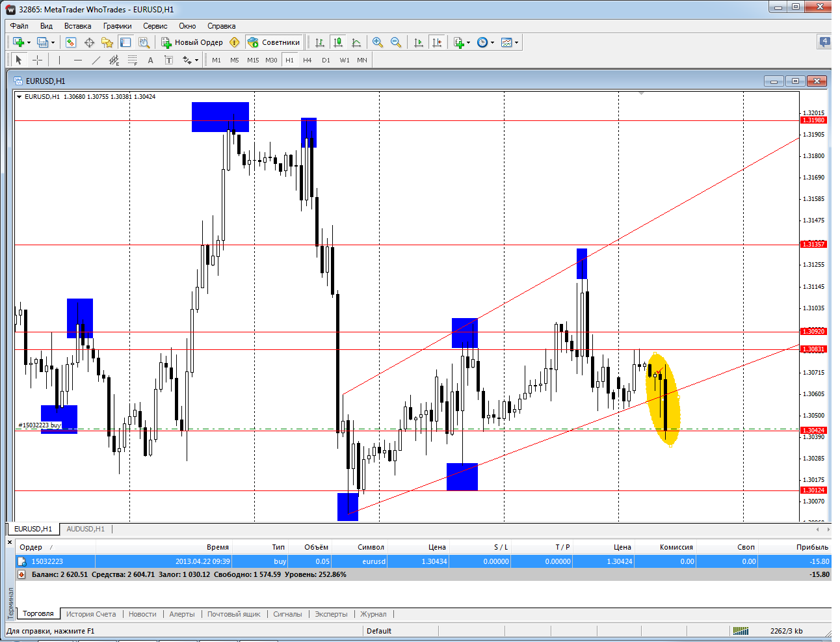
Task: Switch timeframe to M30
Action: pos(271,60)
